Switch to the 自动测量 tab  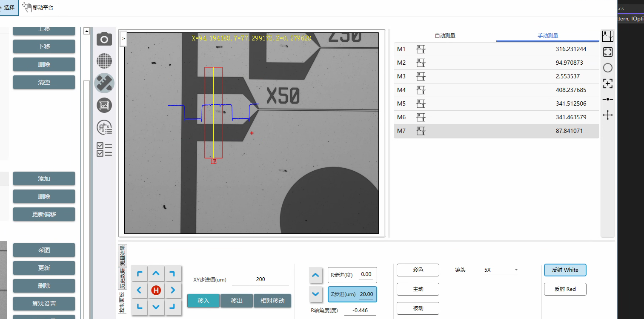coord(445,36)
